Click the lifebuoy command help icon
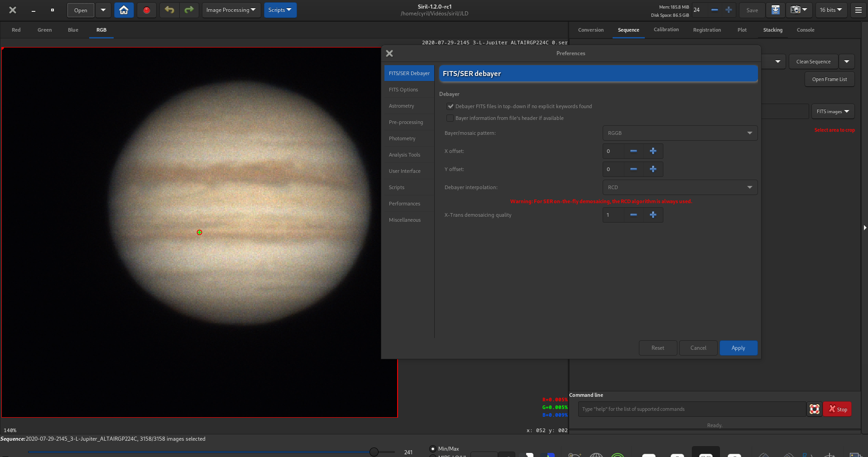The image size is (868, 457). click(x=814, y=409)
